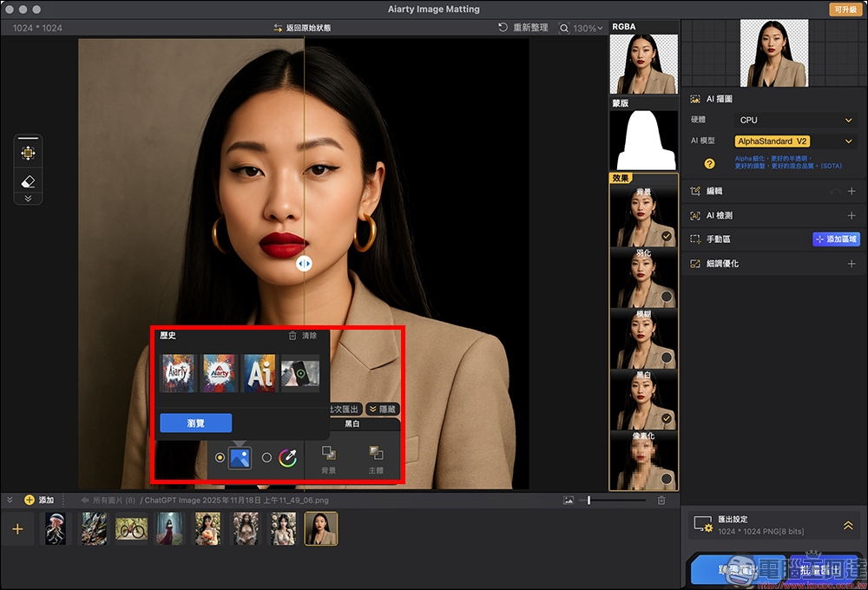This screenshot has width=868, height=590.
Task: Switch to the RGBA preview panel
Action: click(x=642, y=65)
